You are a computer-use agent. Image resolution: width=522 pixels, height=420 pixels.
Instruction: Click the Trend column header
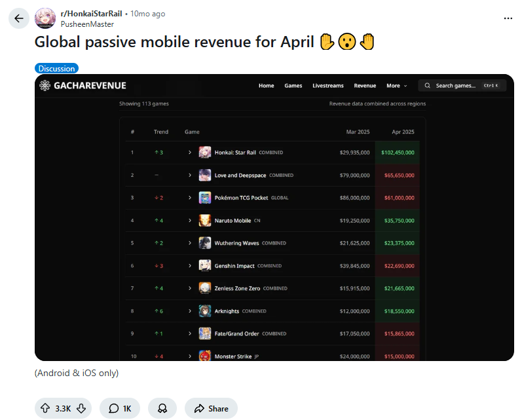(161, 132)
